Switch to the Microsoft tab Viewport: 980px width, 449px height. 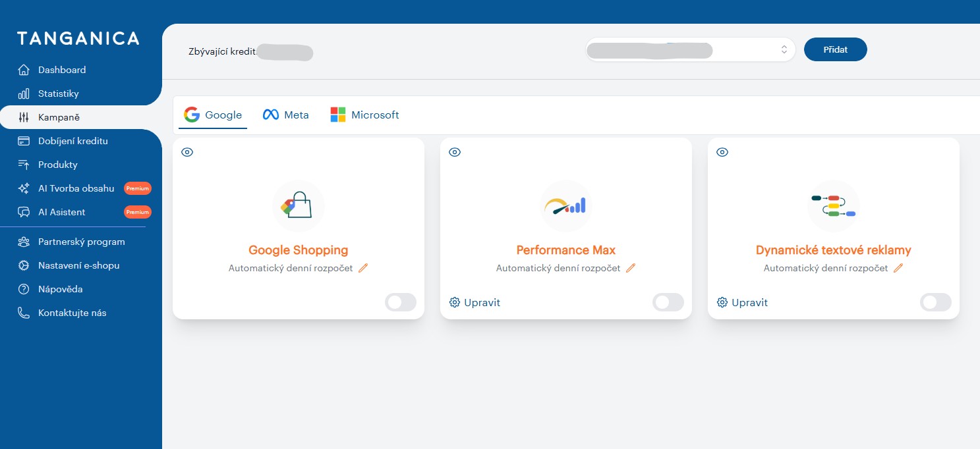tap(365, 115)
